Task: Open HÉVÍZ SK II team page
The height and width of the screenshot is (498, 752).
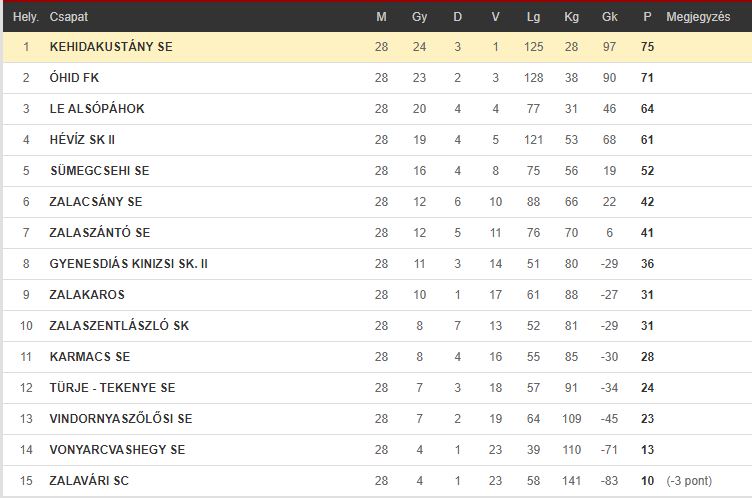Action: (x=82, y=140)
